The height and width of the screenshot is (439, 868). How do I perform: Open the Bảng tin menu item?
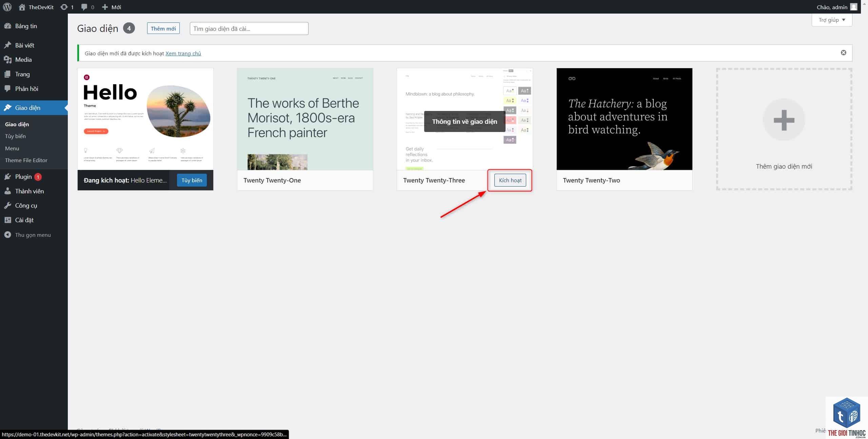(34, 26)
